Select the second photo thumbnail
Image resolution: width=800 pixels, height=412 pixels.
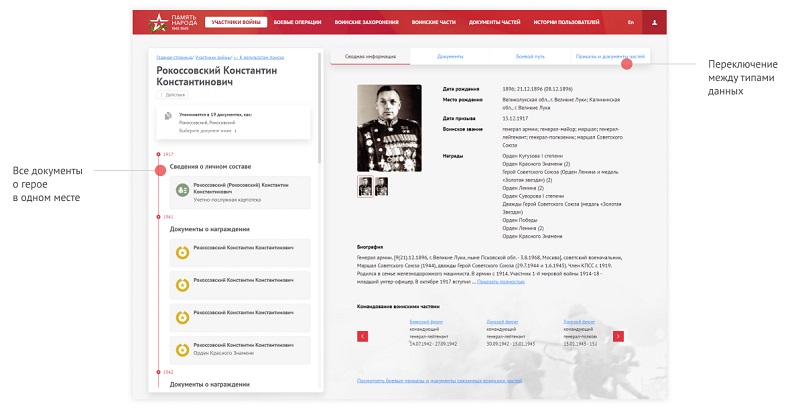coord(381,187)
